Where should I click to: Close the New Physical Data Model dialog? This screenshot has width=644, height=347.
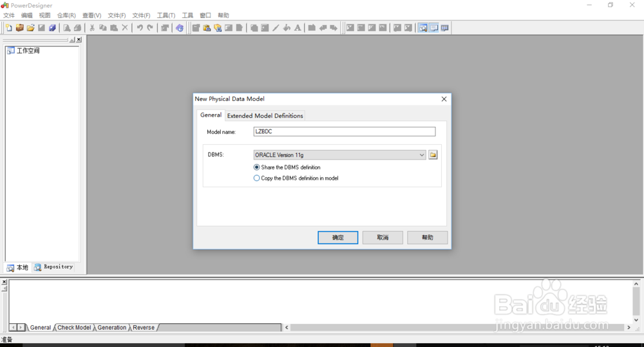(x=444, y=99)
